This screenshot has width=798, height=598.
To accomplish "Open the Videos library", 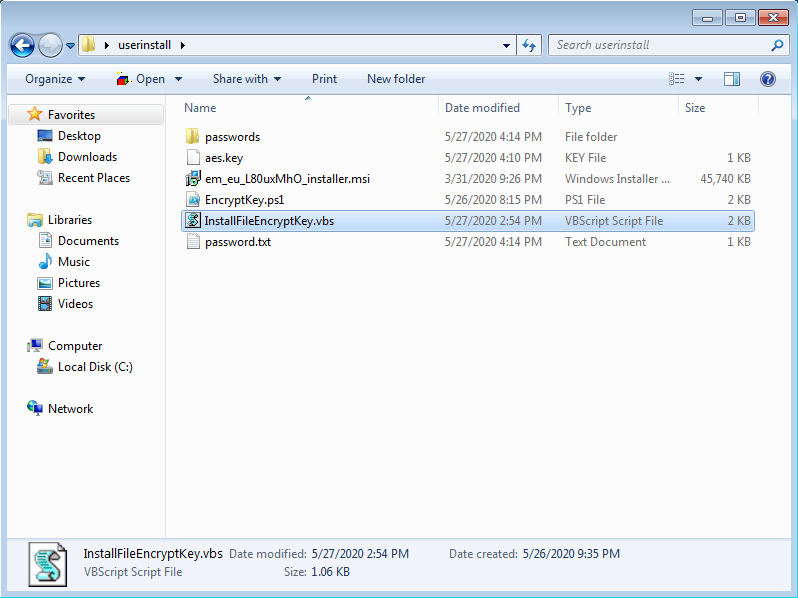I will pos(75,304).
